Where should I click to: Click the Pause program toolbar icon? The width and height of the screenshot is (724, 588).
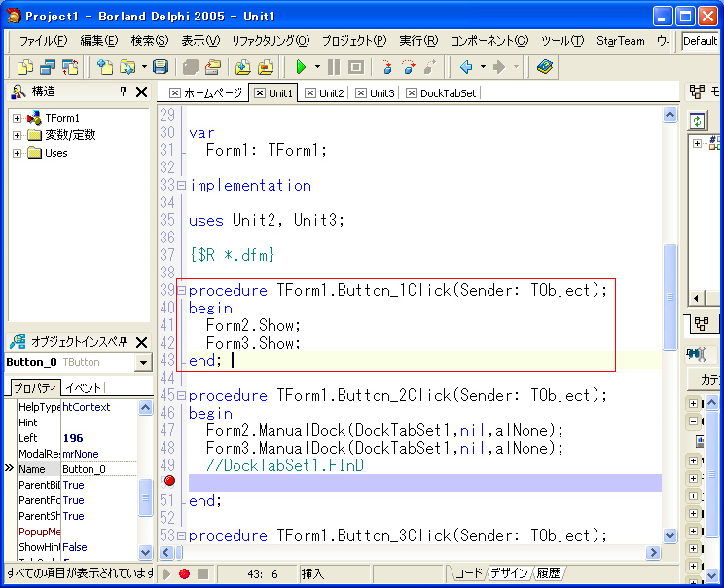(x=334, y=67)
